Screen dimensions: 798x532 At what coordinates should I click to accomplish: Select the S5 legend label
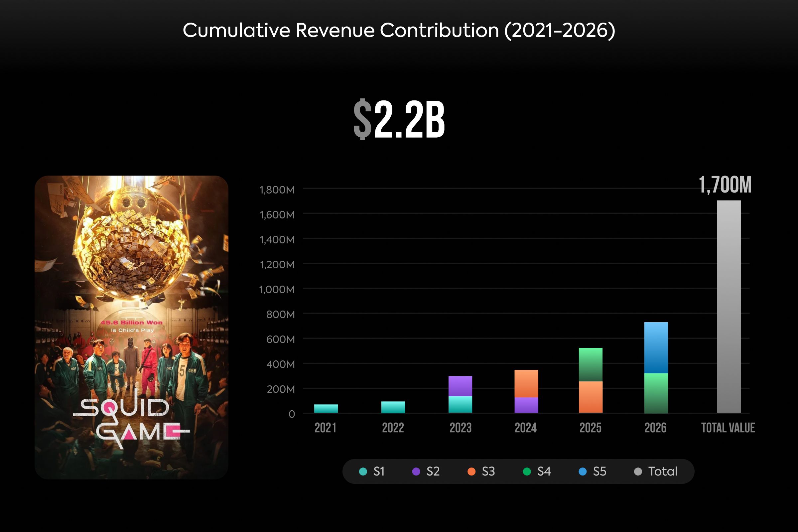[599, 471]
